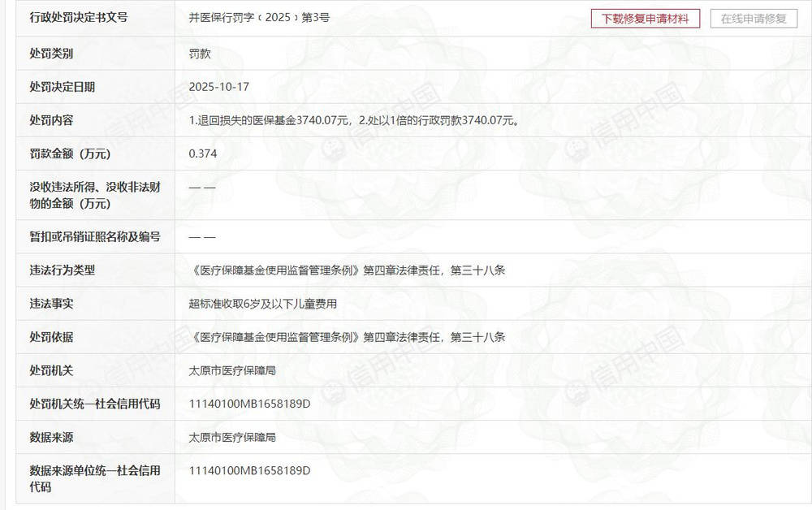Select the fine amount 0.374
This screenshot has width=812, height=510.
(x=197, y=153)
